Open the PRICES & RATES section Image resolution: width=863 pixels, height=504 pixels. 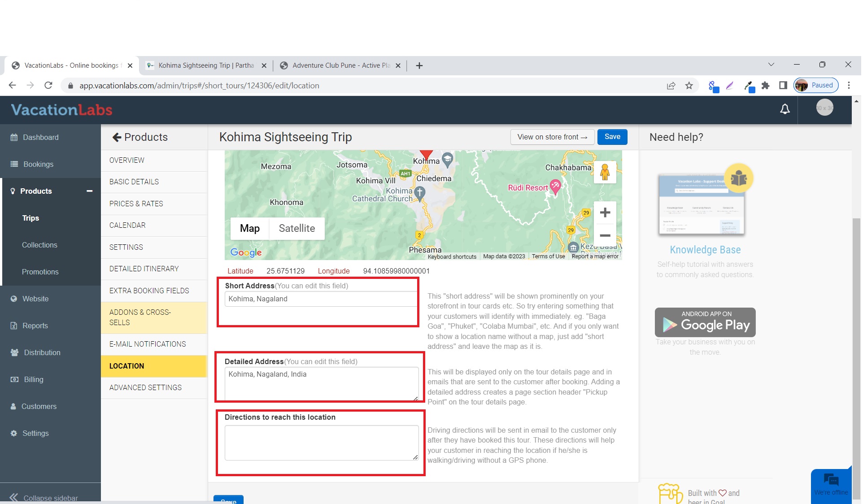click(x=136, y=204)
